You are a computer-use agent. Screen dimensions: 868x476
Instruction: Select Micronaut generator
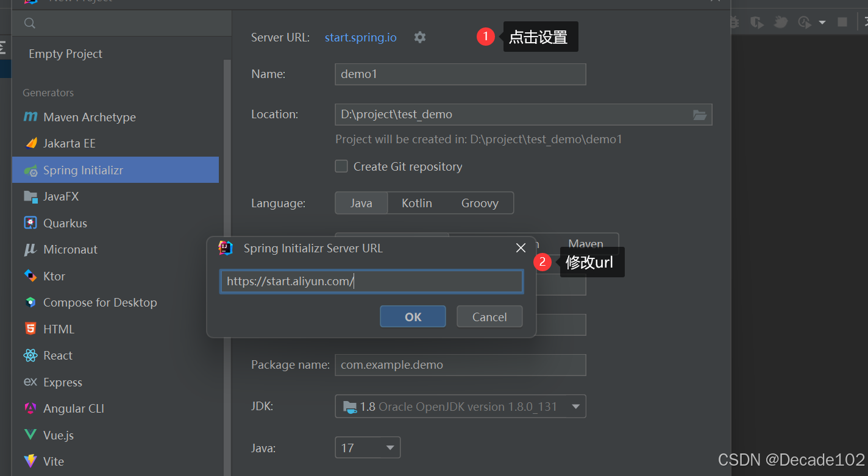pyautogui.click(x=115, y=249)
